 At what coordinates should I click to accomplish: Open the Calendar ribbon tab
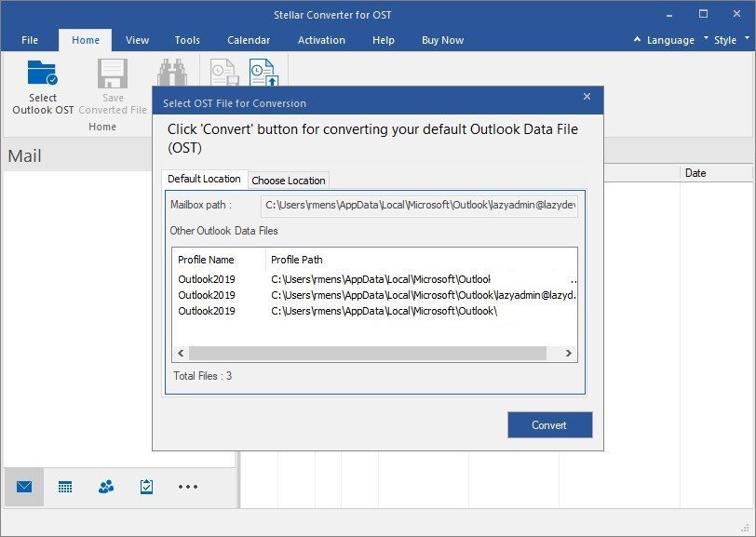pyautogui.click(x=249, y=40)
